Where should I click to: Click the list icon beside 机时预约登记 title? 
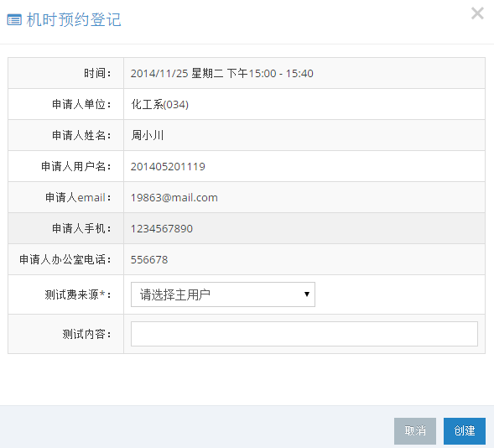[x=14, y=20]
